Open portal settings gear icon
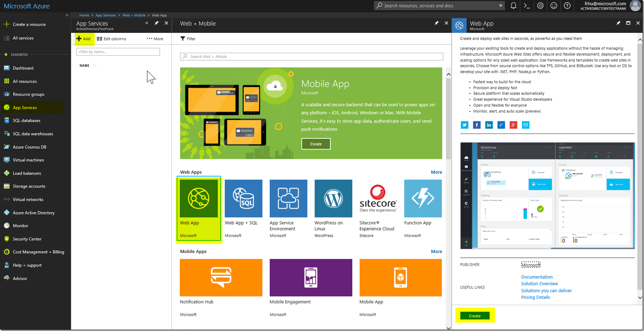The width and height of the screenshot is (644, 331). (x=540, y=6)
